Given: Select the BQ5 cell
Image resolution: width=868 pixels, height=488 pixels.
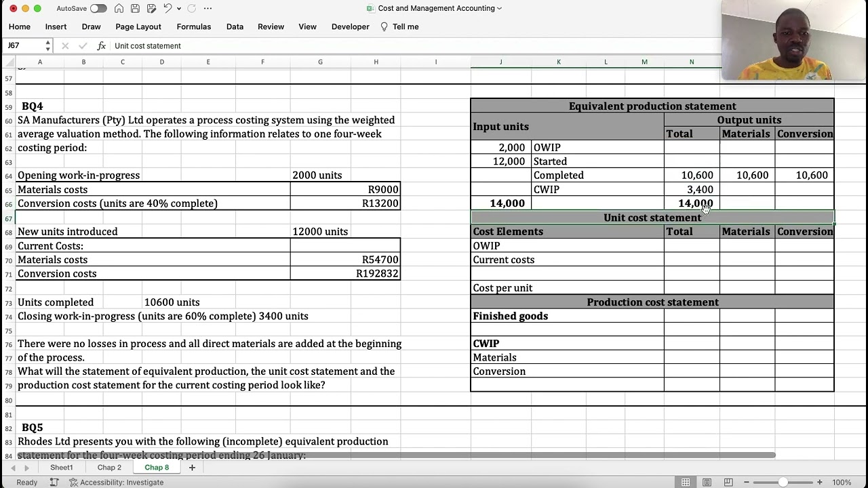Looking at the screenshot, I should pyautogui.click(x=32, y=428).
